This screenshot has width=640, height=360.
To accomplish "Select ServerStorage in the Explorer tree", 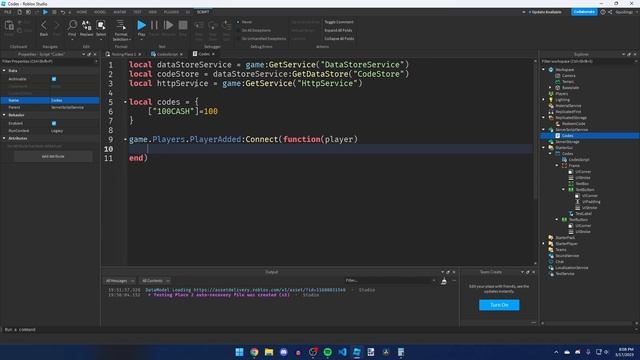I will [567, 142].
